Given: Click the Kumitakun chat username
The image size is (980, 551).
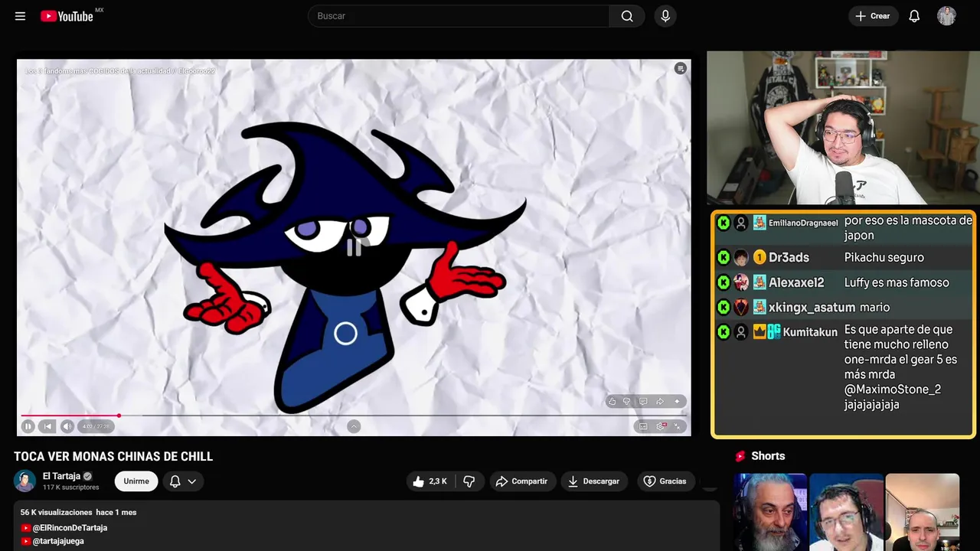Looking at the screenshot, I should tap(810, 332).
